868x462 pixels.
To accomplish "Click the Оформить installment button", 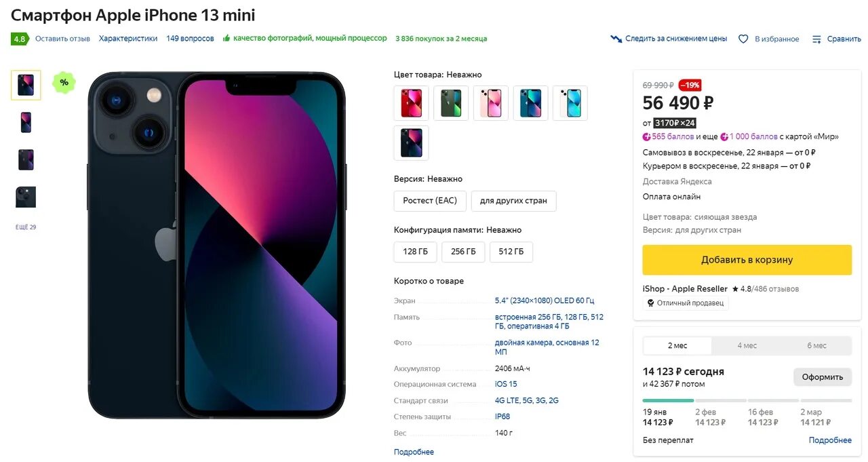I will (x=822, y=377).
